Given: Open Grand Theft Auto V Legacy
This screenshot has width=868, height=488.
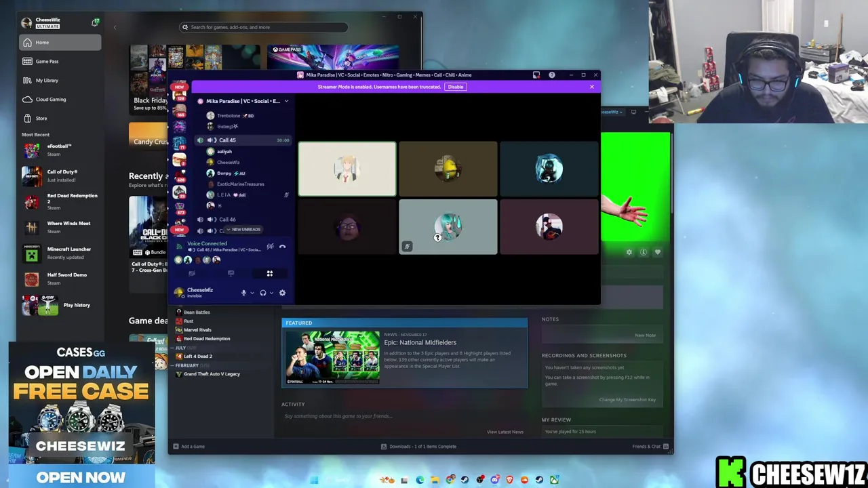Looking at the screenshot, I should [x=212, y=374].
